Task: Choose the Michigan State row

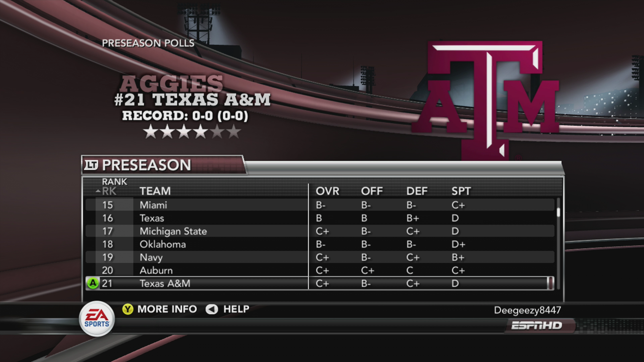Action: tap(320, 231)
